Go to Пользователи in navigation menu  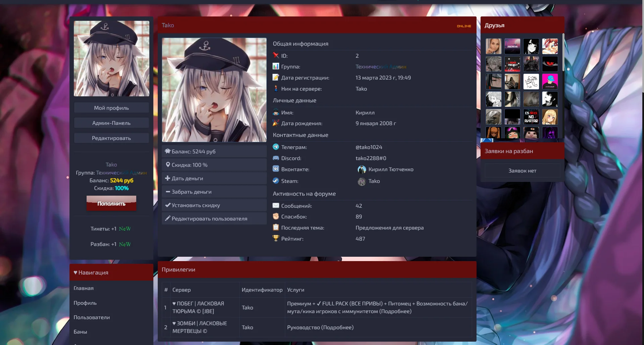(92, 317)
